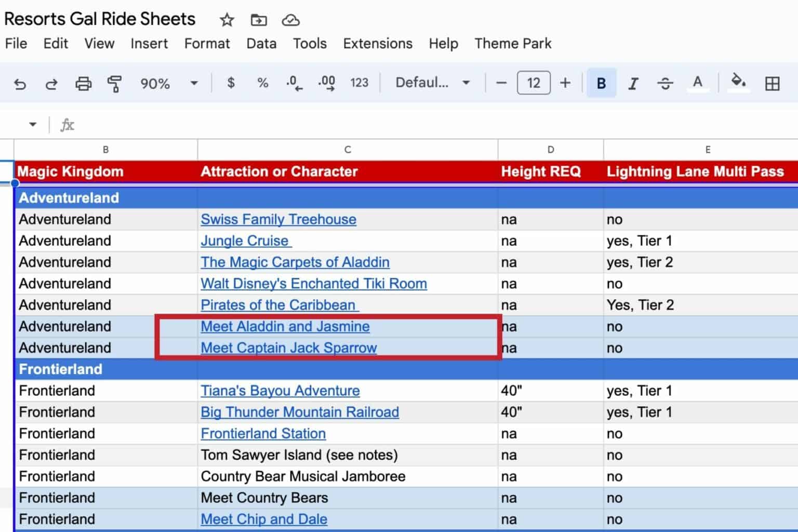Viewport: 798px width, 532px height.
Task: Open the print dialog icon
Action: 84,83
